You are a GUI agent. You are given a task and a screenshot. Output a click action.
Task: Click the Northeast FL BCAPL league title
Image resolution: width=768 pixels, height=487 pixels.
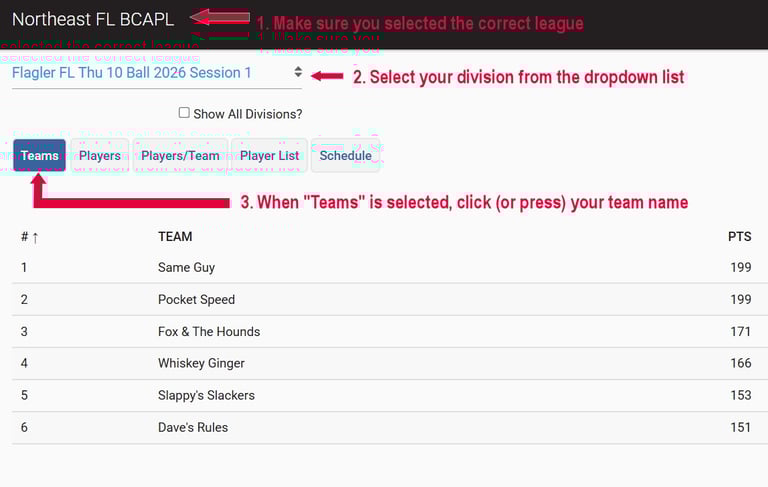93,20
